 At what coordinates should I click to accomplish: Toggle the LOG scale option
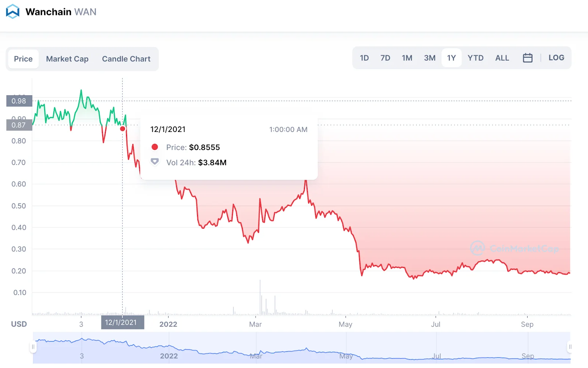point(556,58)
